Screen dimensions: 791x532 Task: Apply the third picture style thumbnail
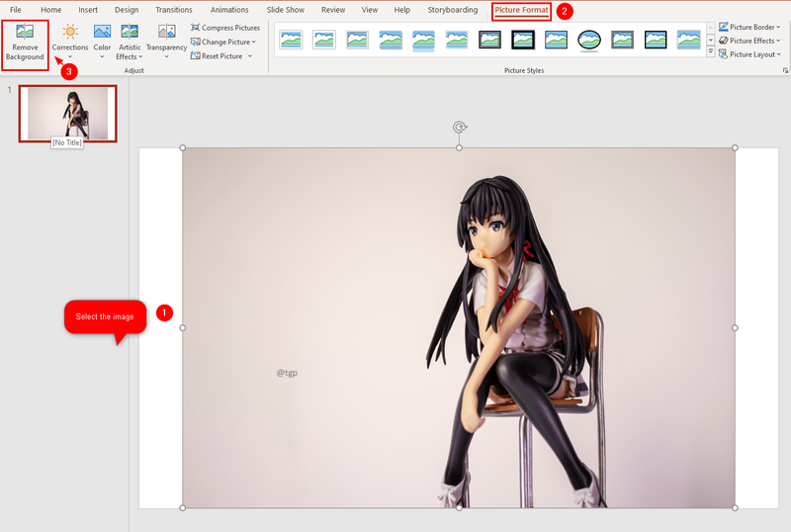[x=357, y=40]
